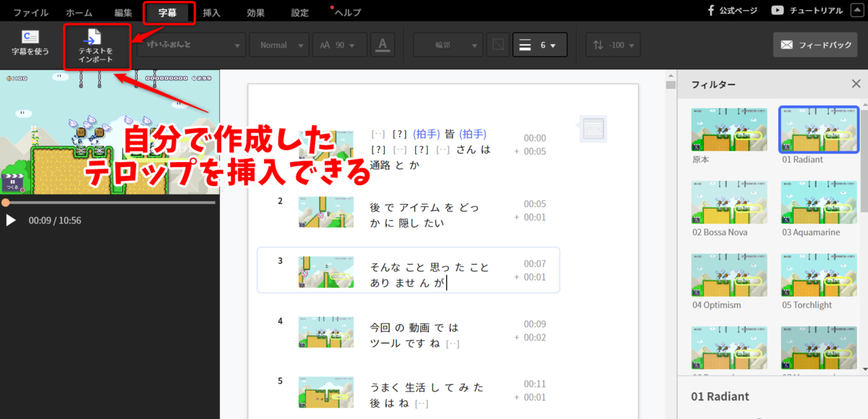
Task: Click the 00:11 timestamp of clip 5
Action: coord(535,384)
